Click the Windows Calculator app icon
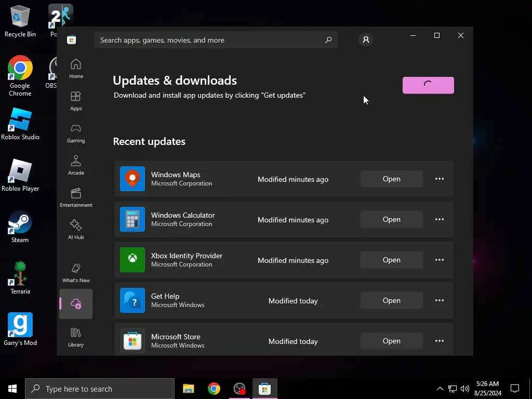Screen dimensions: 532x399 pos(132,219)
